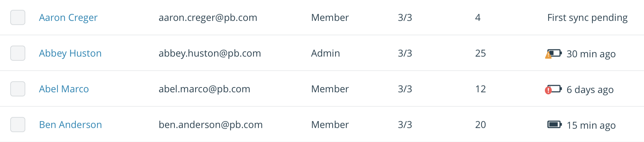Click the 30 min ago sync time
The height and width of the screenshot is (142, 644).
pyautogui.click(x=591, y=54)
